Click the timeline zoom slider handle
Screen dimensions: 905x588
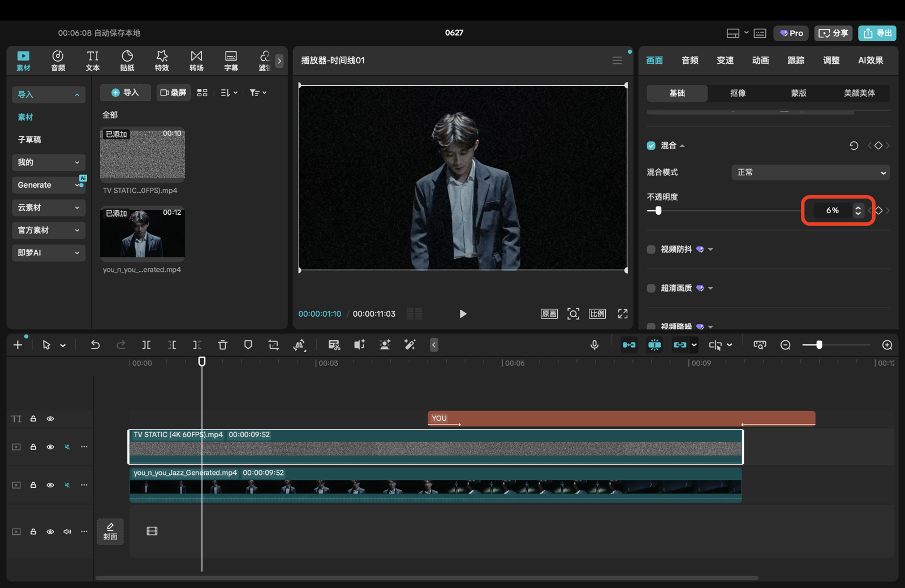pyautogui.click(x=818, y=345)
